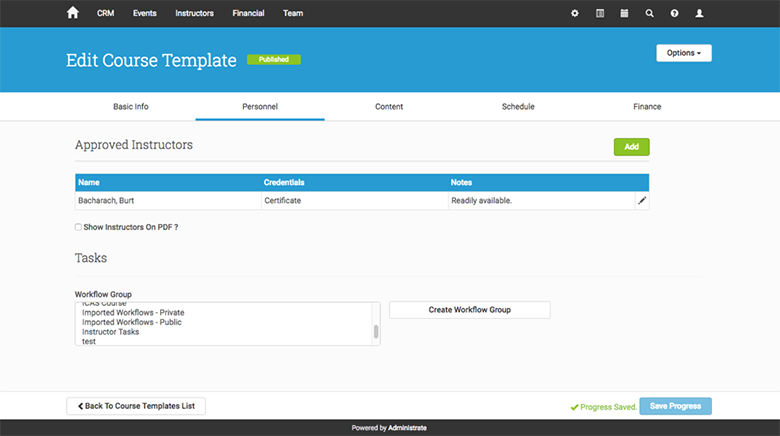
Task: Open the Team menu
Action: [293, 13]
